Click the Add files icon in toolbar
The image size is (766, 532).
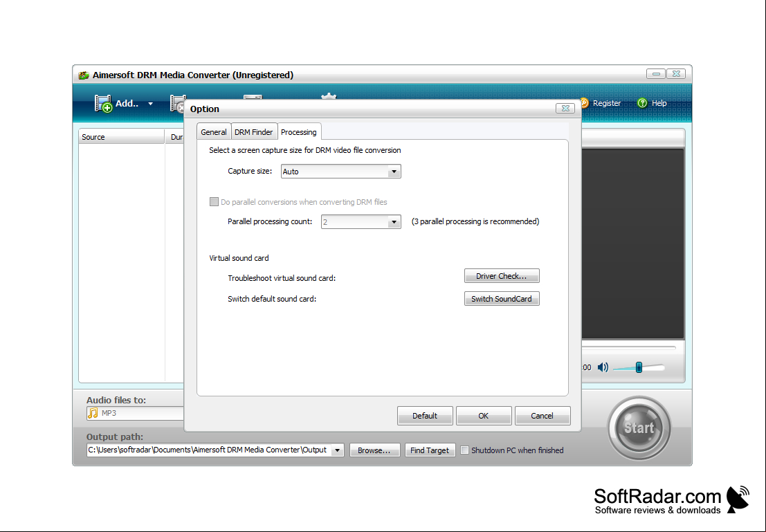click(x=103, y=104)
